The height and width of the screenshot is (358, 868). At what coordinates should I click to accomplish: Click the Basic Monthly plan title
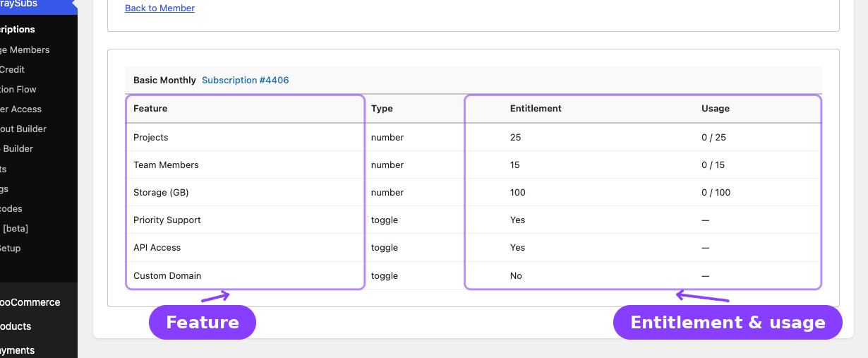pyautogui.click(x=164, y=80)
